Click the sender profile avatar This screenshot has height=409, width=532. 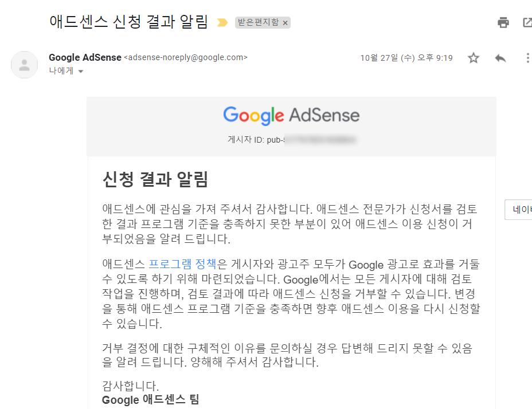(25, 65)
